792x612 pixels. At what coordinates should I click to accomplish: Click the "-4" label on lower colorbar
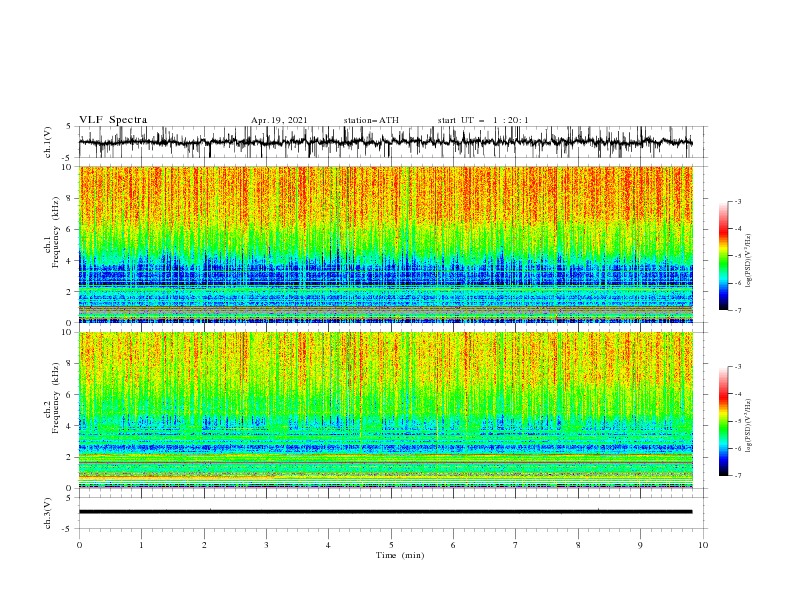pyautogui.click(x=738, y=394)
